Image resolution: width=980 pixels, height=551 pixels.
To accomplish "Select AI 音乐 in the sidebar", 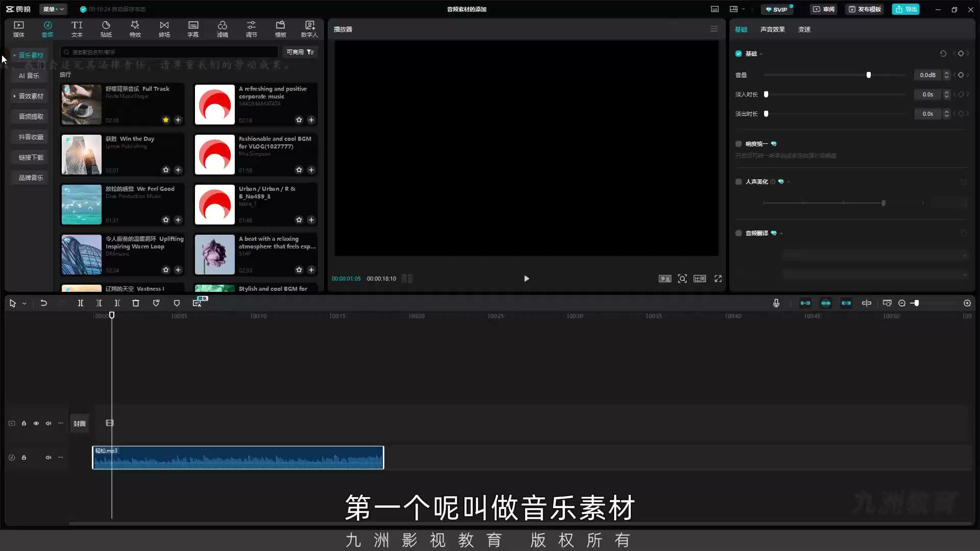I will click(29, 76).
